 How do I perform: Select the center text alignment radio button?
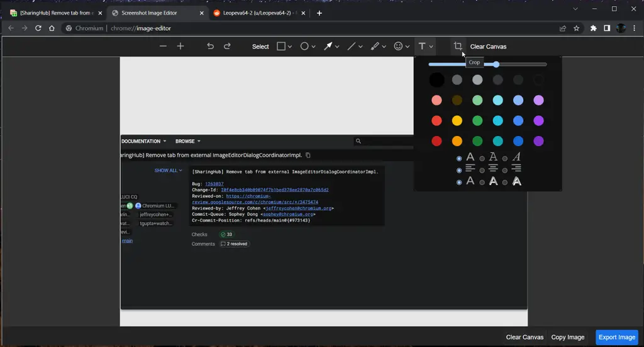click(x=482, y=170)
